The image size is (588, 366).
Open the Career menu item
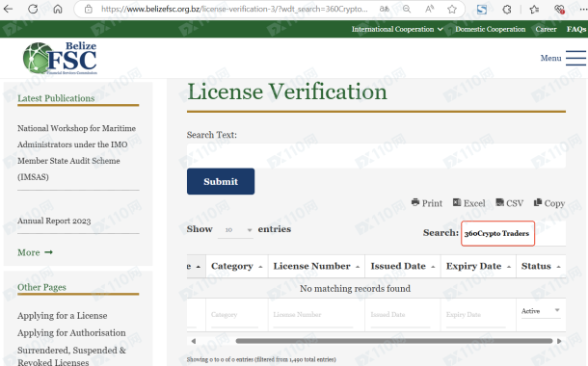click(546, 29)
